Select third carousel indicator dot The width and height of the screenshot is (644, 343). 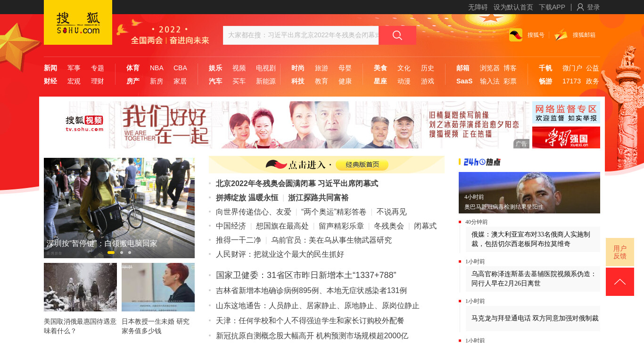pyautogui.click(x=130, y=253)
